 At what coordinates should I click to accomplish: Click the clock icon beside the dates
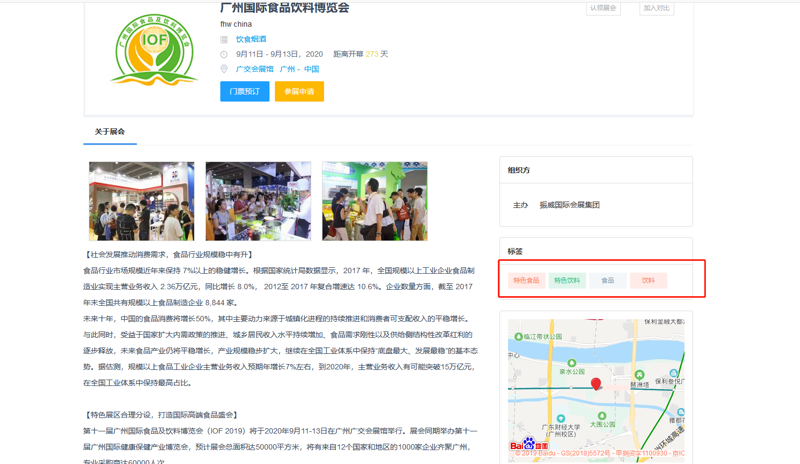pos(224,54)
